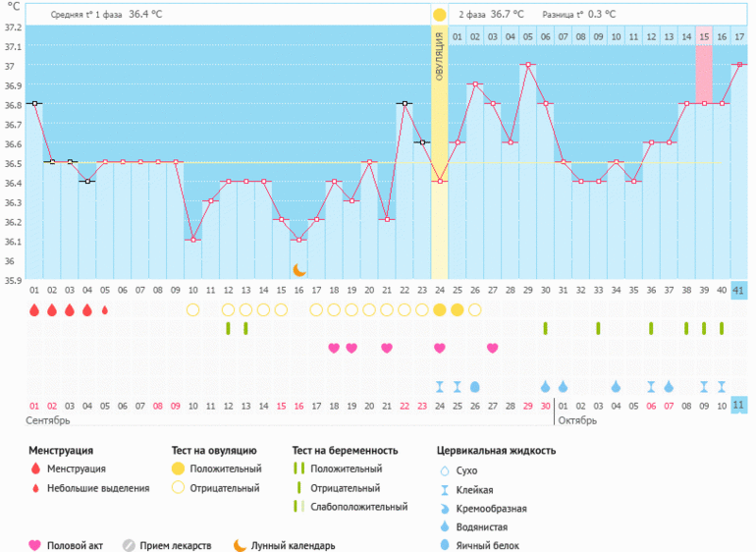Click the filled ovulation test circle on day 25
The height and width of the screenshot is (552, 756).
click(x=458, y=310)
